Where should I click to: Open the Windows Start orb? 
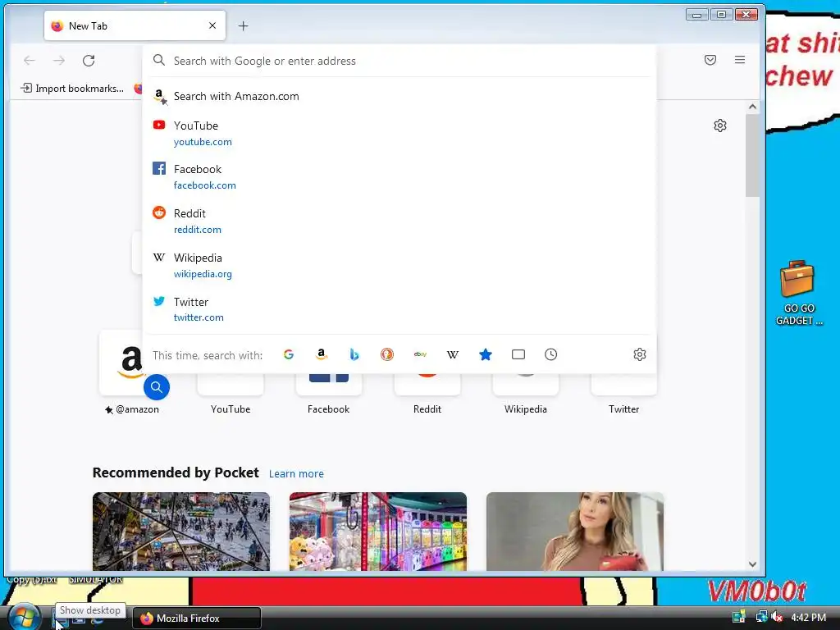tap(24, 617)
